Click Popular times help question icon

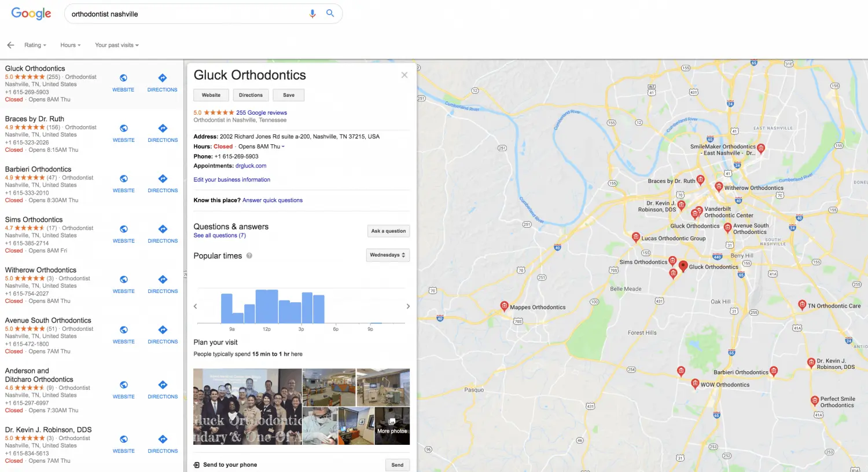point(249,255)
